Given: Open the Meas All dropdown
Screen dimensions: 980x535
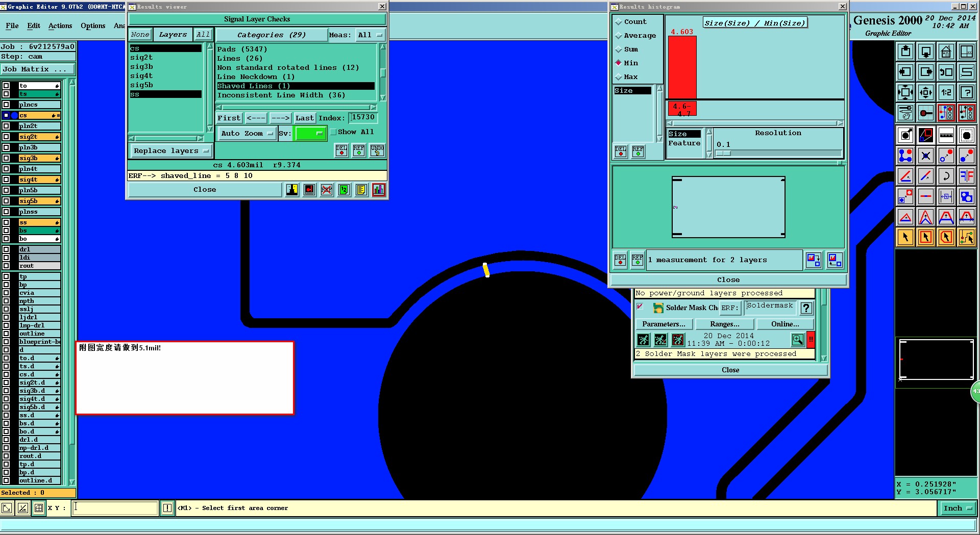Looking at the screenshot, I should point(370,35).
